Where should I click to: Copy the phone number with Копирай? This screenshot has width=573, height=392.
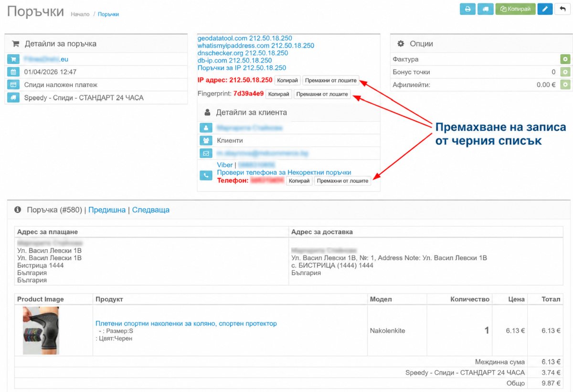[299, 181]
